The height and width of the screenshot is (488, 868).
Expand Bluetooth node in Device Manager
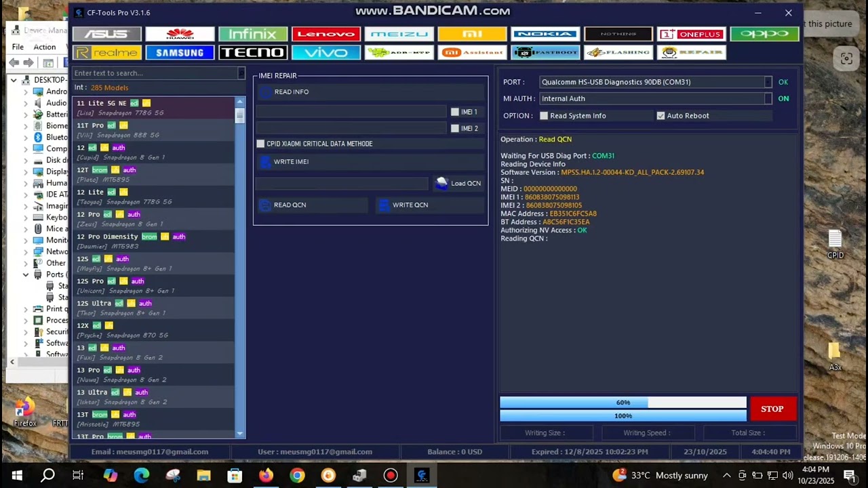[x=26, y=137]
